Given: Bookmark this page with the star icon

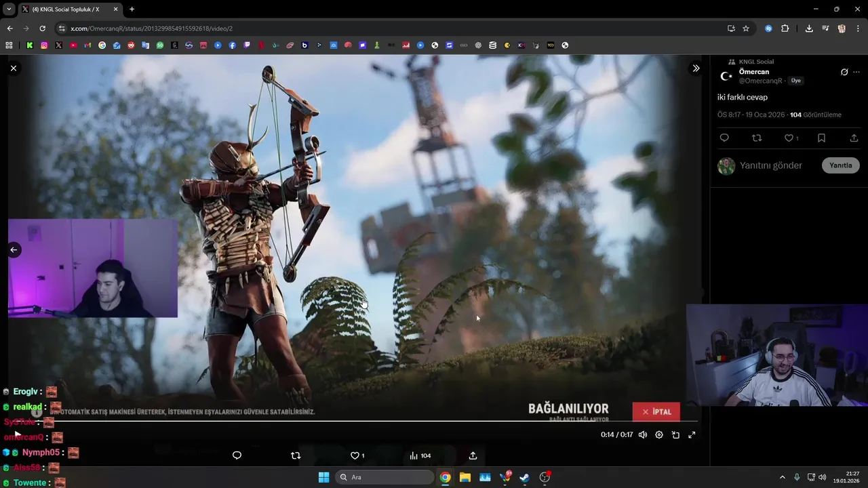Looking at the screenshot, I should click(x=746, y=28).
